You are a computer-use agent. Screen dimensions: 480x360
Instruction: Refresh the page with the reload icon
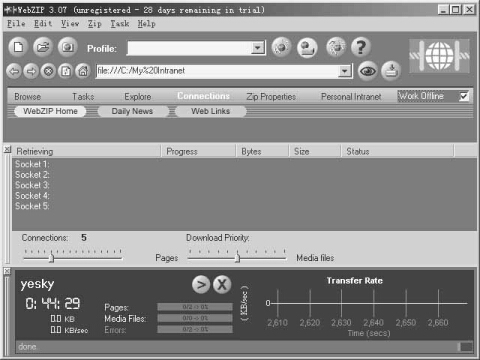[x=66, y=71]
